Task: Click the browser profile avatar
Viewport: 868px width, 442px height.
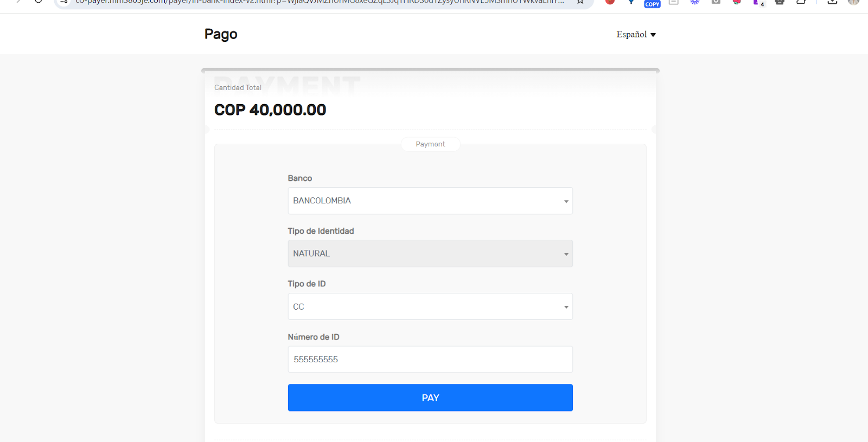Action: [x=853, y=2]
